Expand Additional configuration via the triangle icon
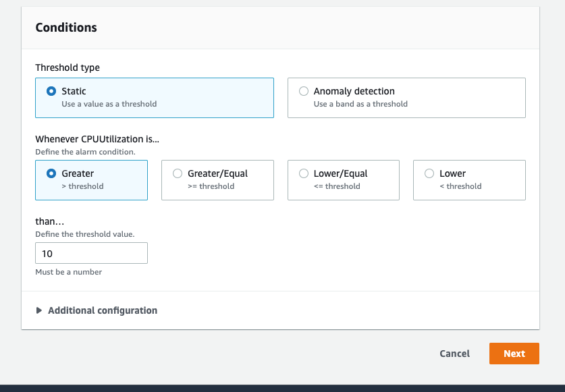 click(x=39, y=310)
